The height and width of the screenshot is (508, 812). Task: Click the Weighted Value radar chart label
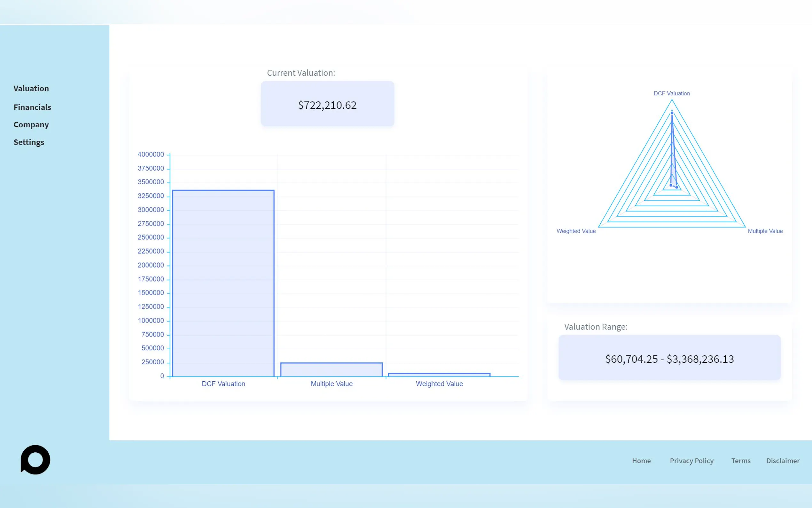pyautogui.click(x=576, y=231)
